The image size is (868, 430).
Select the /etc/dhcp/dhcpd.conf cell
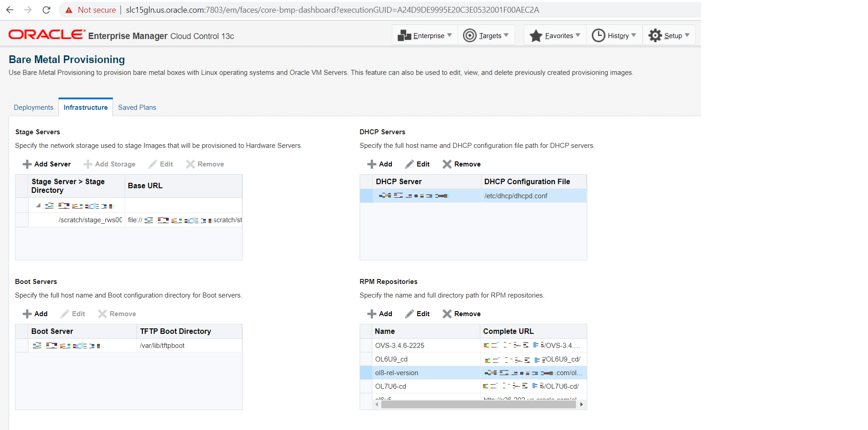pyautogui.click(x=534, y=196)
